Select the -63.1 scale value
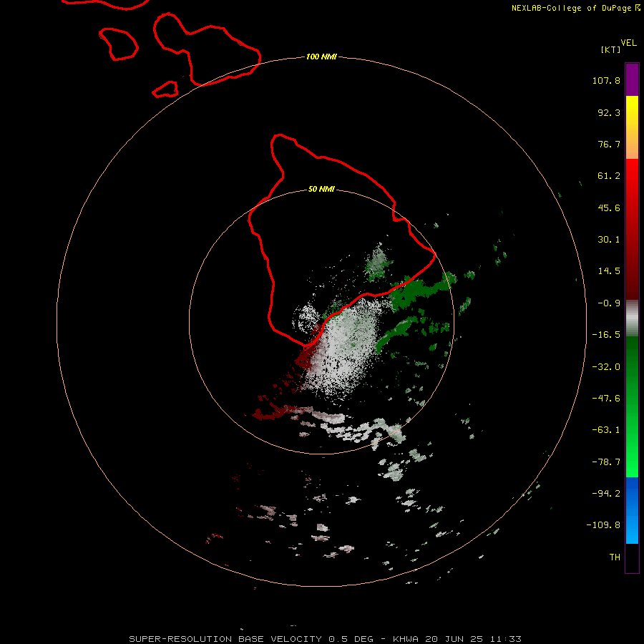This screenshot has height=644, width=644. point(606,430)
